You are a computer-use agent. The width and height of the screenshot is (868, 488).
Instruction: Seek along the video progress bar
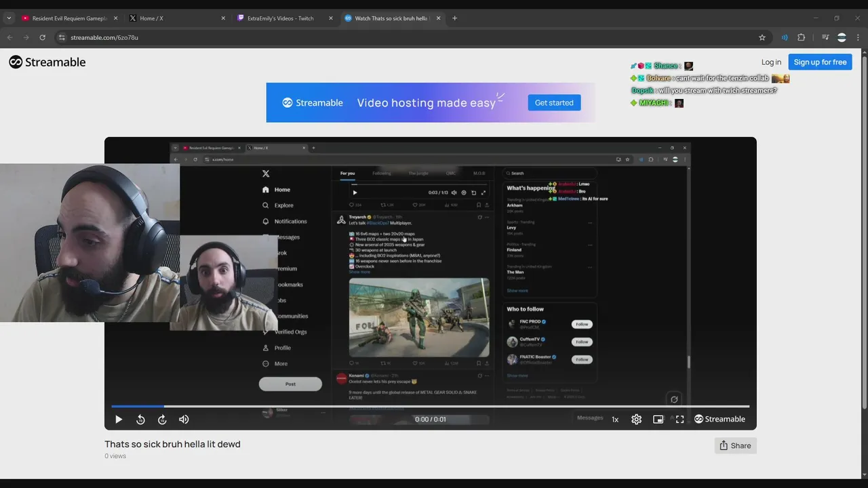[431, 407]
